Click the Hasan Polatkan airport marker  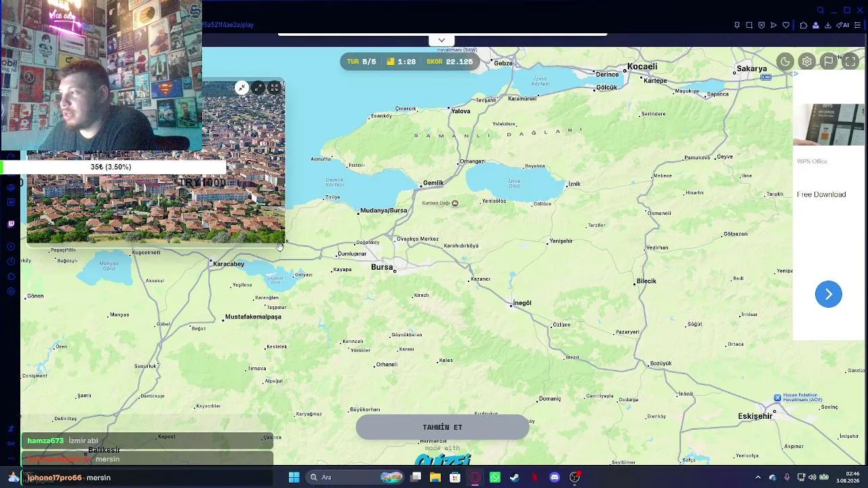click(x=778, y=398)
